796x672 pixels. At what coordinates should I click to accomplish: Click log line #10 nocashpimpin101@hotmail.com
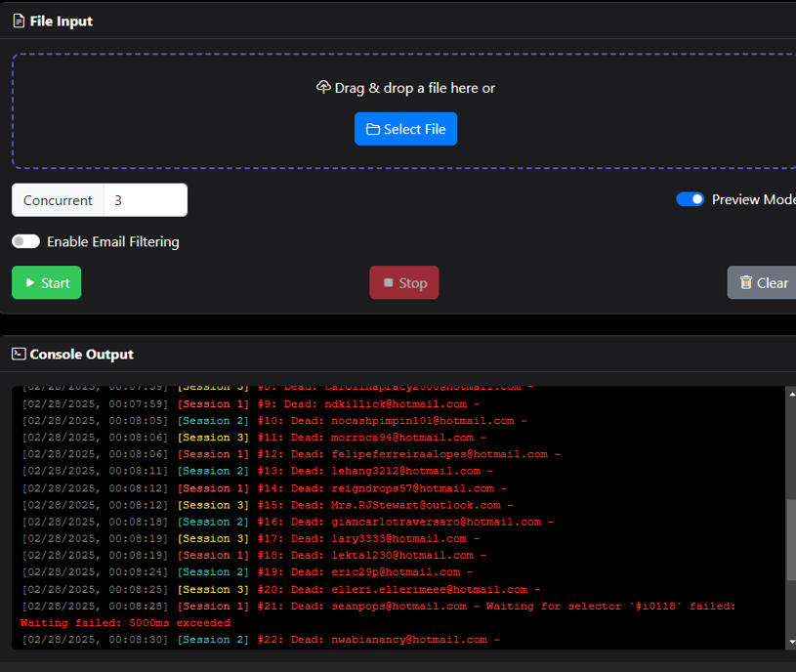(x=274, y=421)
